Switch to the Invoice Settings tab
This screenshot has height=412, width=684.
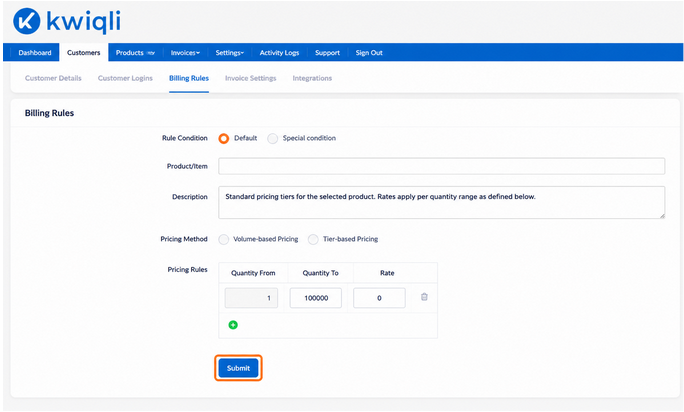[x=250, y=78]
